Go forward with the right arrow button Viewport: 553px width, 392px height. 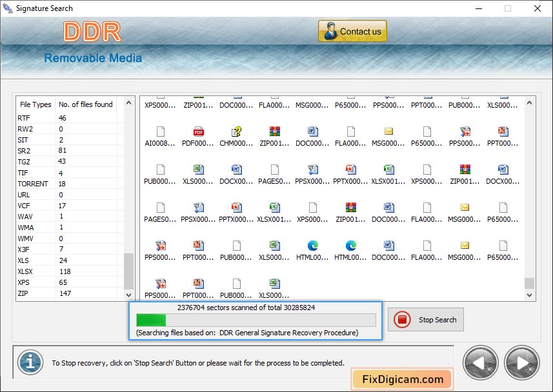click(521, 363)
